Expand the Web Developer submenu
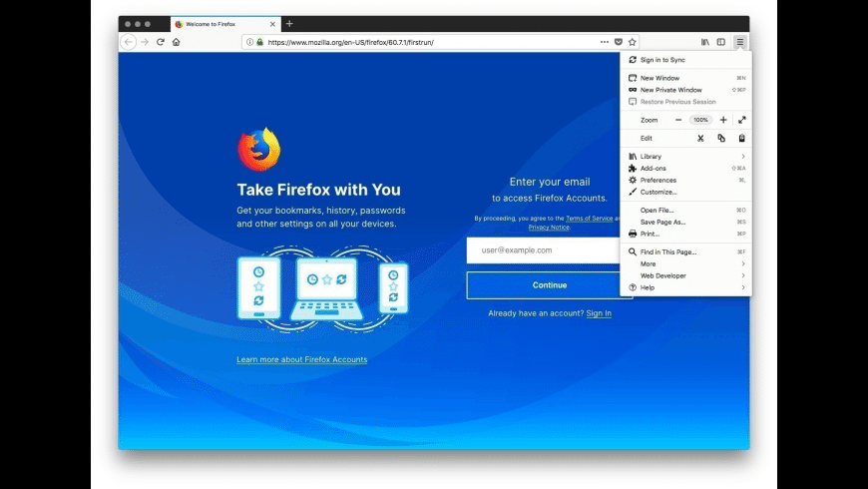 point(685,275)
